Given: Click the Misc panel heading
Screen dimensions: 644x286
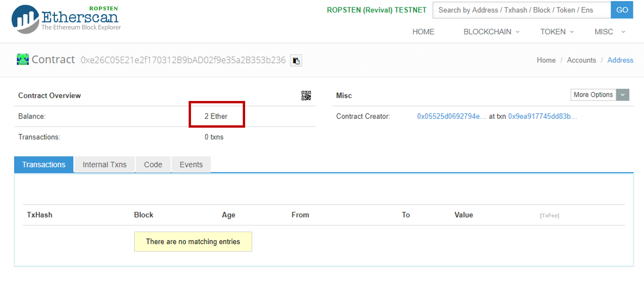Looking at the screenshot, I should [344, 95].
